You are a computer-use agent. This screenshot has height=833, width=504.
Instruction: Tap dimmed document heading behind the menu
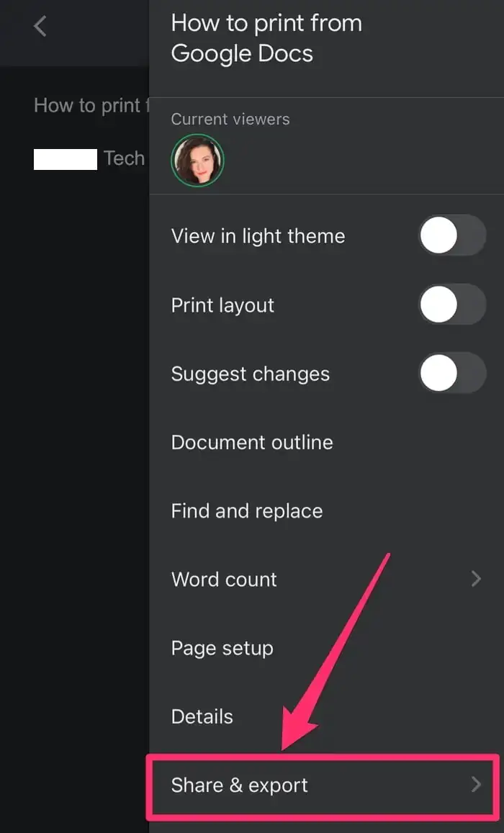(x=91, y=105)
